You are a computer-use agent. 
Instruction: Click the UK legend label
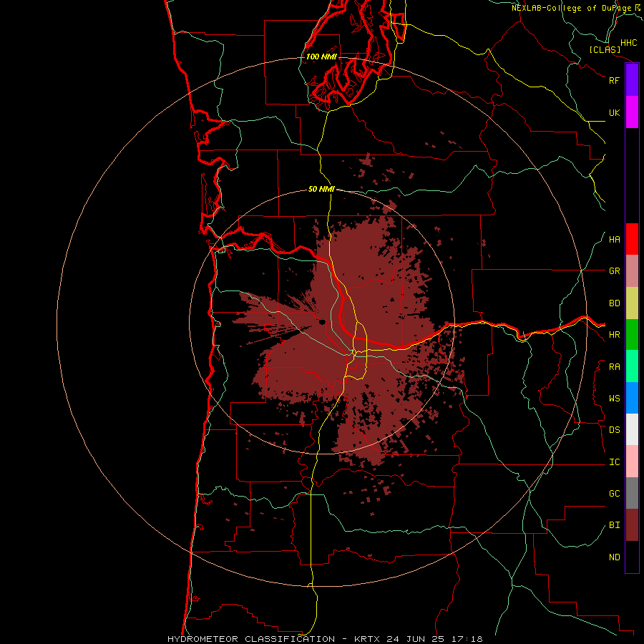614,112
